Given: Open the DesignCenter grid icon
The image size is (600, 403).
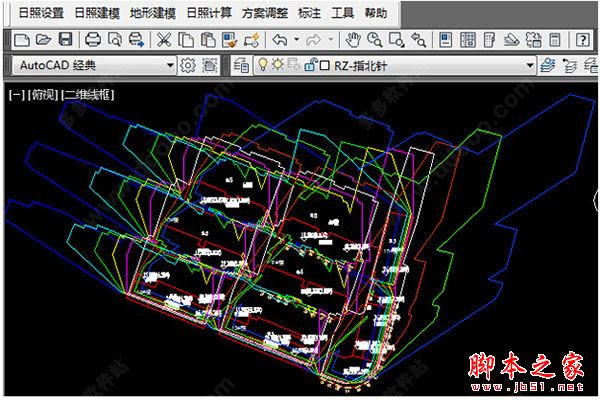Looking at the screenshot, I should (x=468, y=40).
